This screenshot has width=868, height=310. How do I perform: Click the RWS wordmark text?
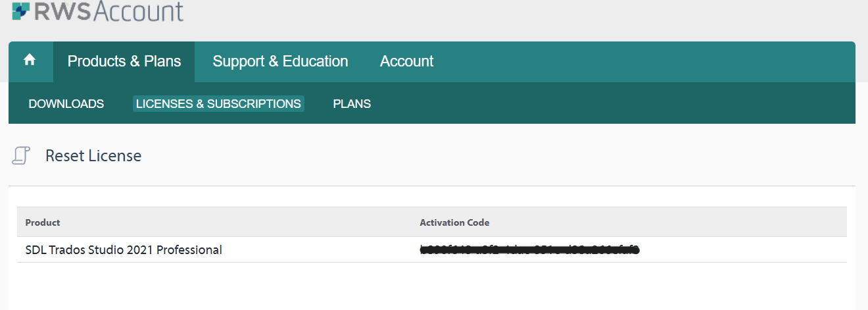[x=61, y=11]
